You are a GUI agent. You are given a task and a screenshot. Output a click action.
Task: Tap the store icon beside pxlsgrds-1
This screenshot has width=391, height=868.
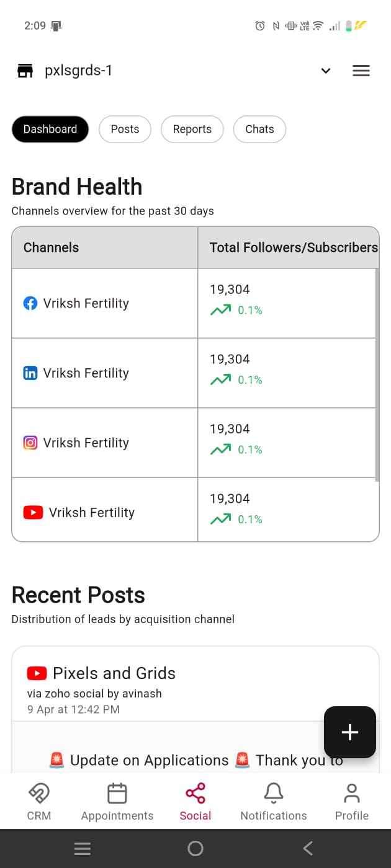coord(25,71)
